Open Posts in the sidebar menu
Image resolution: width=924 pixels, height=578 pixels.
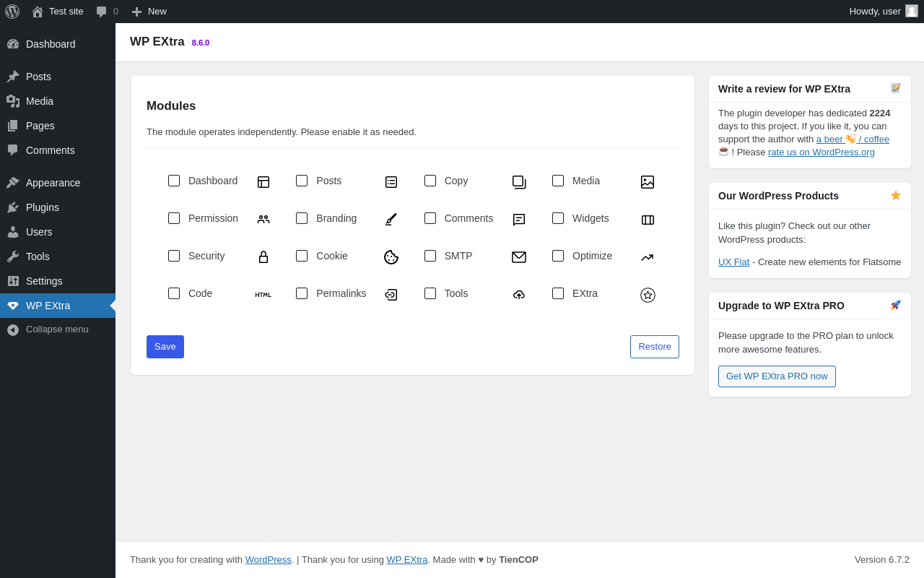click(x=58, y=77)
